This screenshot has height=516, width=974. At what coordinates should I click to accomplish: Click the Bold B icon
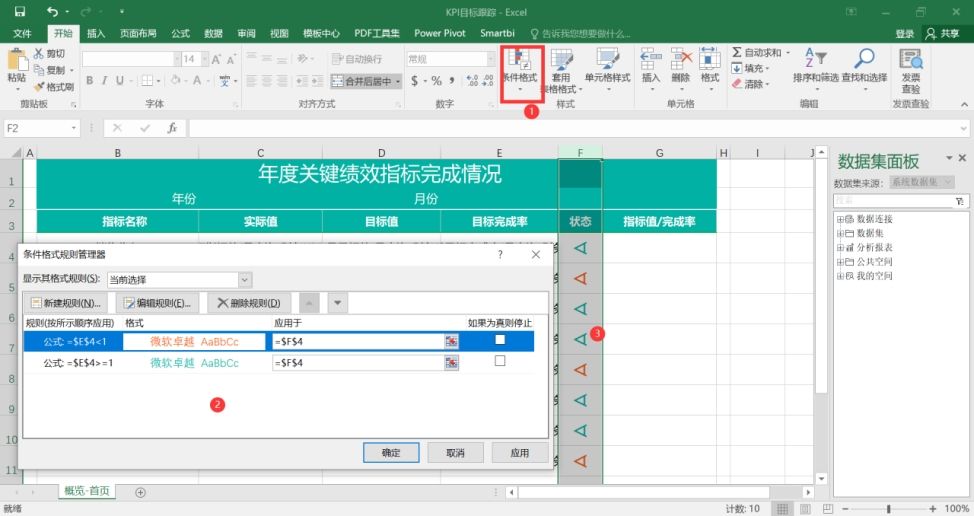coord(89,81)
